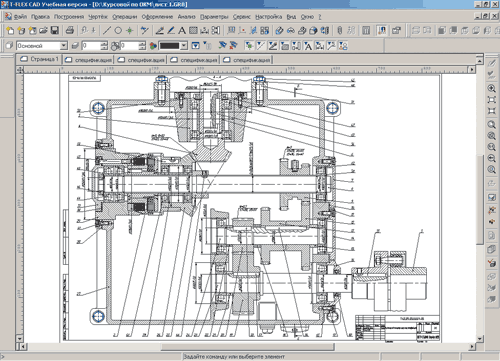This screenshot has height=361, width=500.
Task: Click the Print icon in toolbar
Action: (70, 31)
